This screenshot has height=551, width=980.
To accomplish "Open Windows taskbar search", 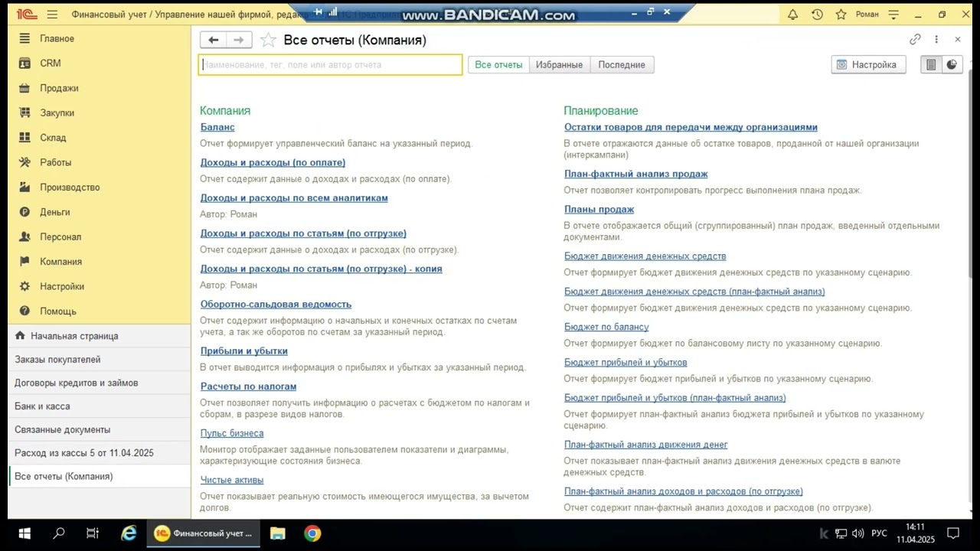I will [x=59, y=534].
